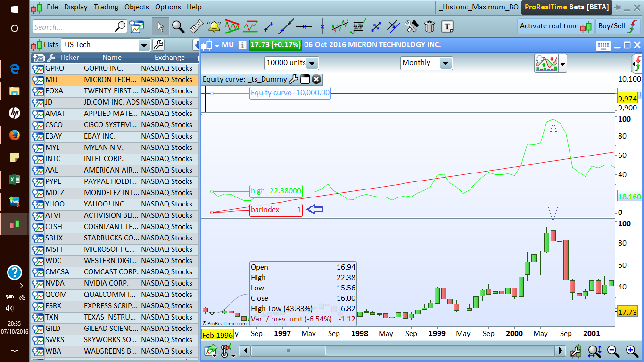This screenshot has height=362, width=644.
Task: Click the chart scrollbar right arrow
Action: (x=560, y=351)
